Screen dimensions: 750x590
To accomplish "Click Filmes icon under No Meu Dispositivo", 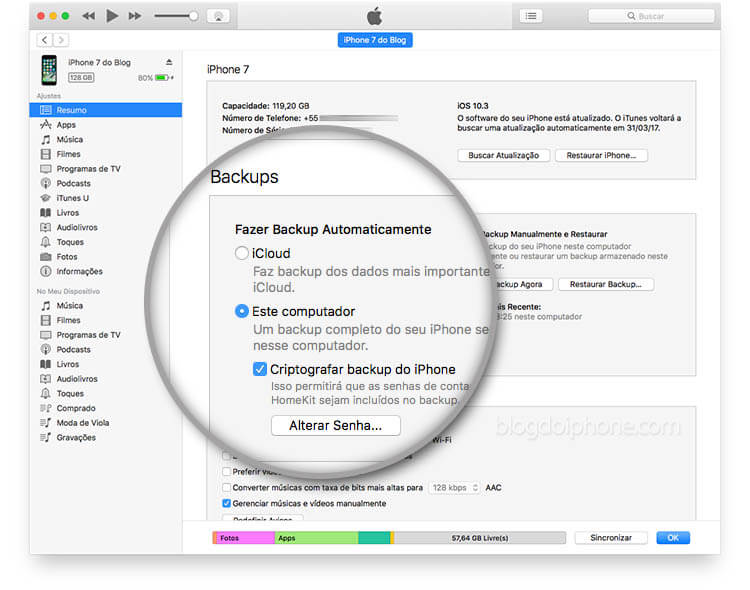I will (x=45, y=320).
